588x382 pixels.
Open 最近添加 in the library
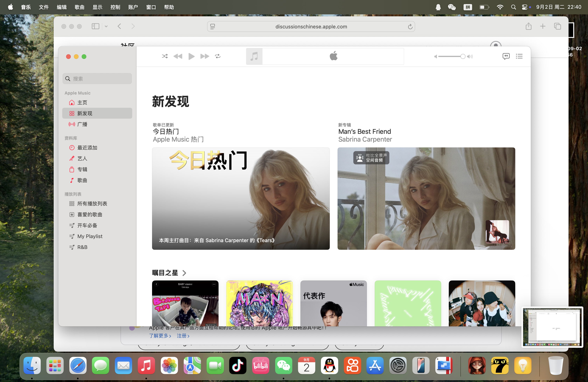87,148
